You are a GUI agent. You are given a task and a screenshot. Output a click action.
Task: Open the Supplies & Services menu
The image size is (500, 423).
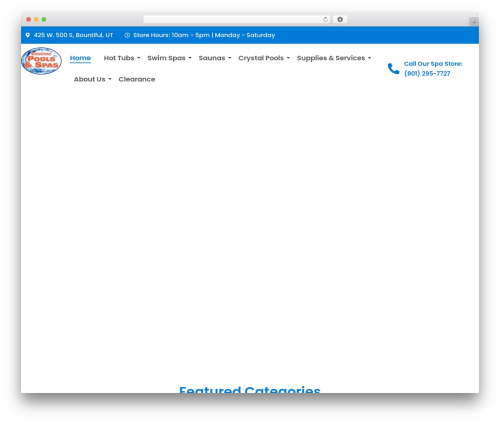click(x=331, y=58)
